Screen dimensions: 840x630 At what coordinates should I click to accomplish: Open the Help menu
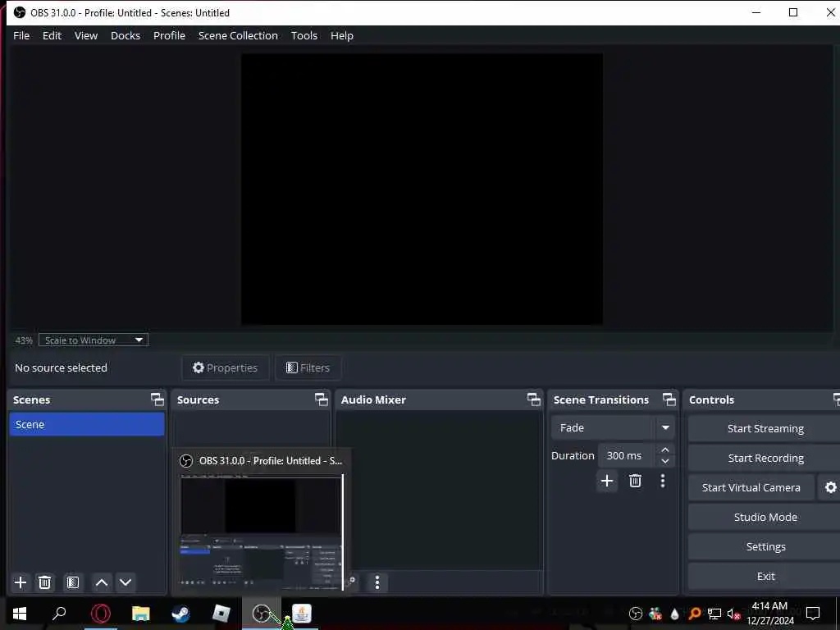[342, 35]
